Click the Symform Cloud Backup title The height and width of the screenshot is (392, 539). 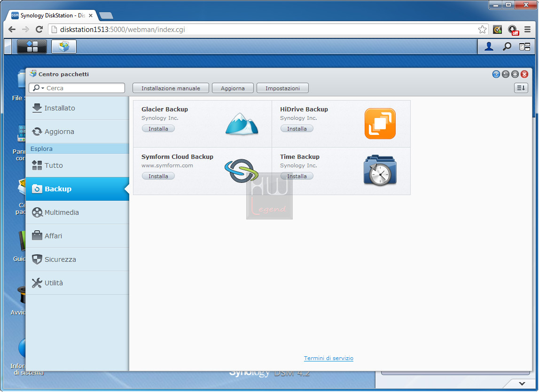click(x=177, y=157)
